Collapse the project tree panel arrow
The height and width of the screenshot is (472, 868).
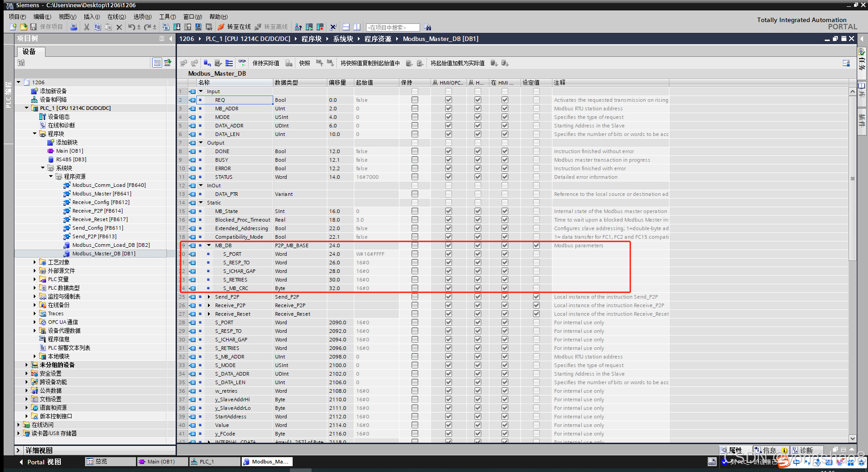pyautogui.click(x=171, y=39)
